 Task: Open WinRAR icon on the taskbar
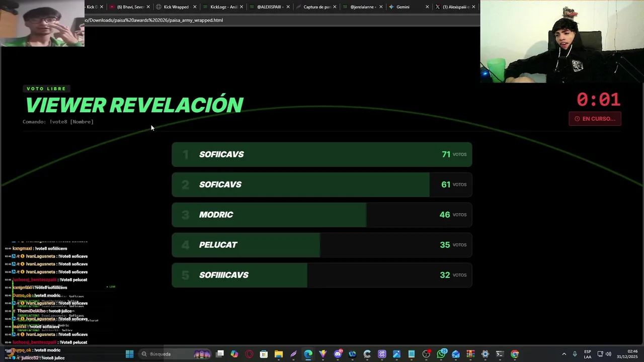coord(470,354)
